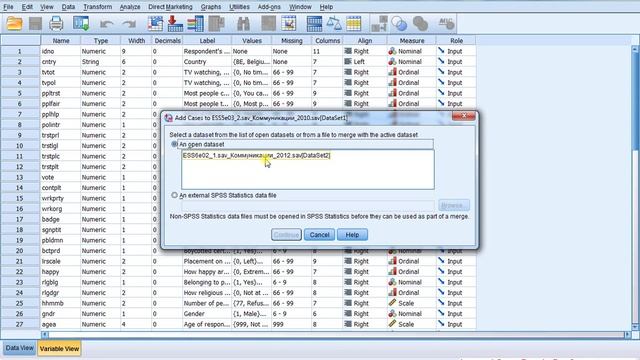640x360 pixels.
Task: Click the Browse button in the dialog
Action: pos(454,205)
